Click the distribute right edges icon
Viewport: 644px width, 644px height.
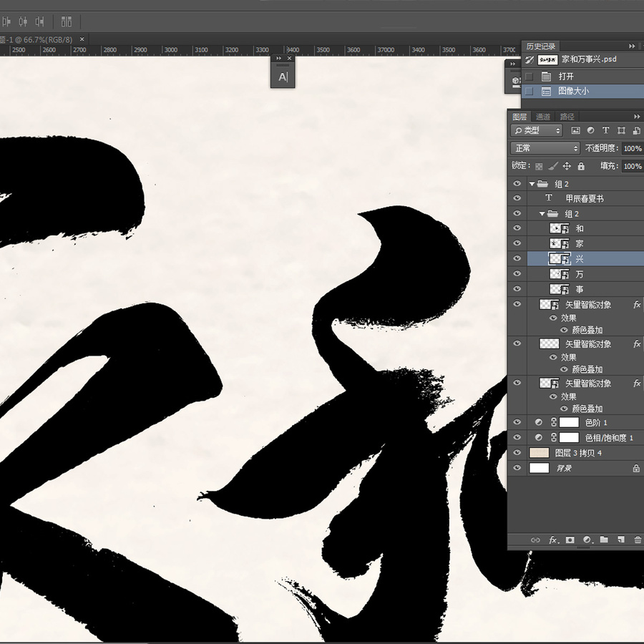40,21
